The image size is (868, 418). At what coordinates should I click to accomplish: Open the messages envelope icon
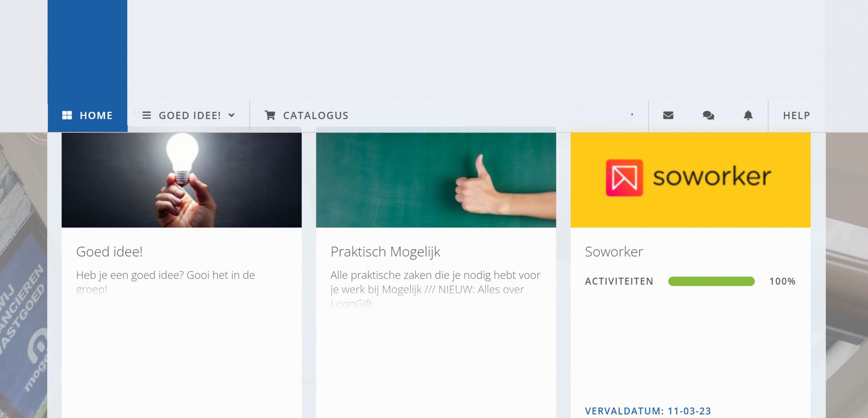668,115
